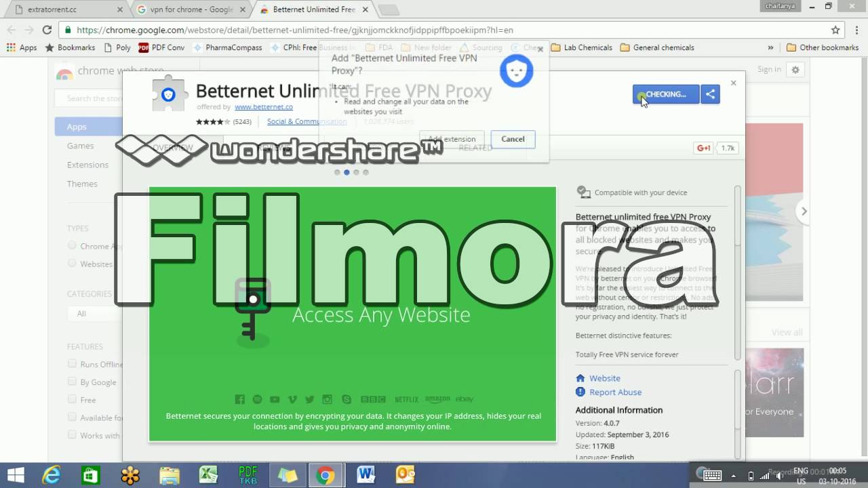Click the Add extension button
Image resolution: width=868 pixels, height=488 pixels.
point(452,139)
